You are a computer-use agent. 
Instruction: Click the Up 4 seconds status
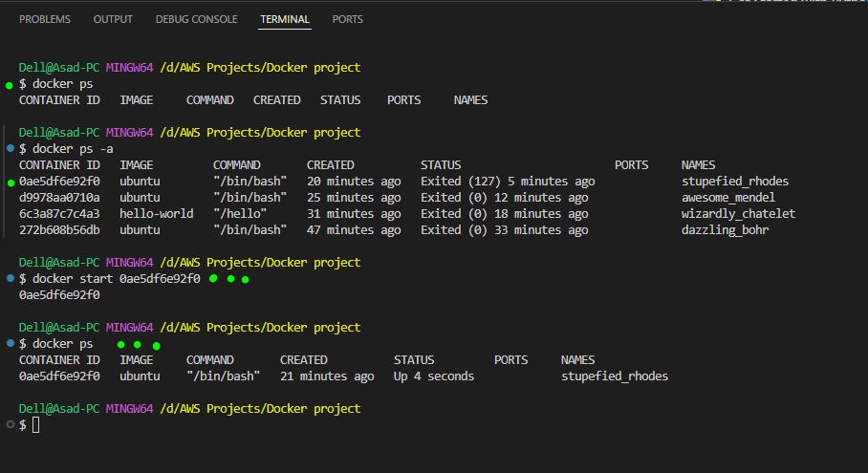(x=433, y=376)
